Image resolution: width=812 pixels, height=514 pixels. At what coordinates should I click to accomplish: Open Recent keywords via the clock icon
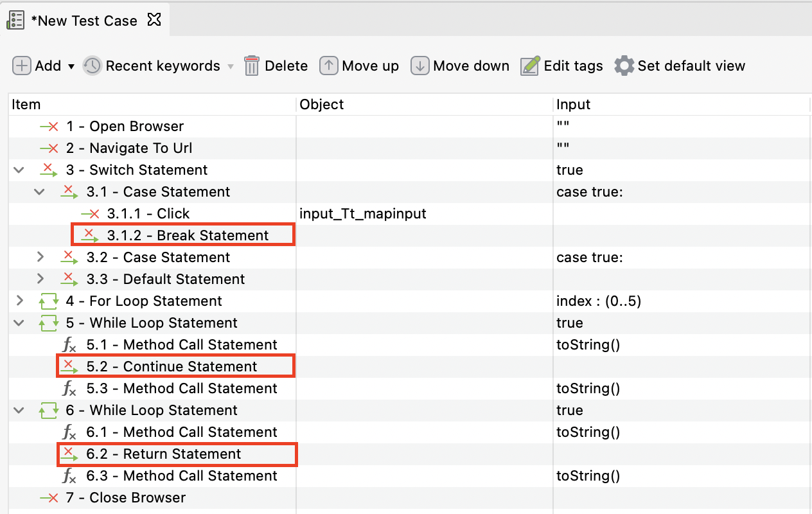click(92, 66)
